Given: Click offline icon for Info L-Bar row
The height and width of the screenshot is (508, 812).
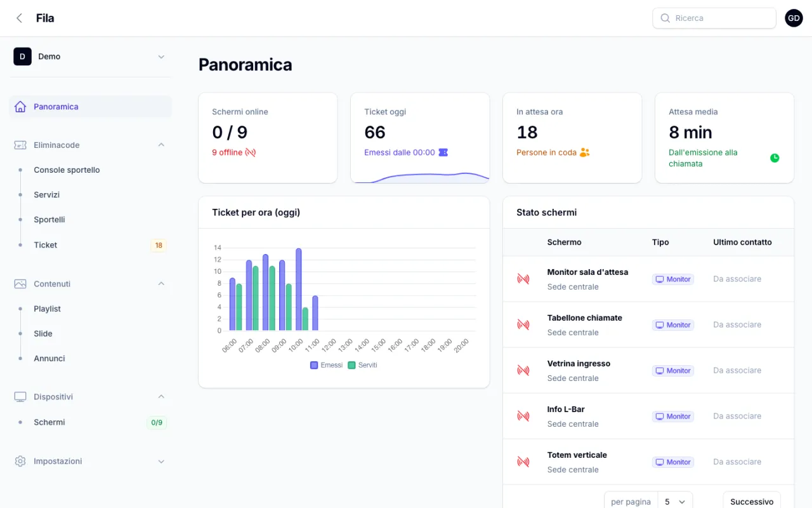Looking at the screenshot, I should tap(523, 416).
